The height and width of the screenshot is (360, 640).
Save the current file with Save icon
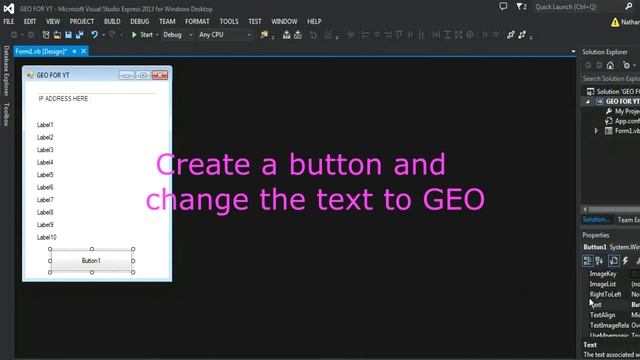click(x=68, y=35)
